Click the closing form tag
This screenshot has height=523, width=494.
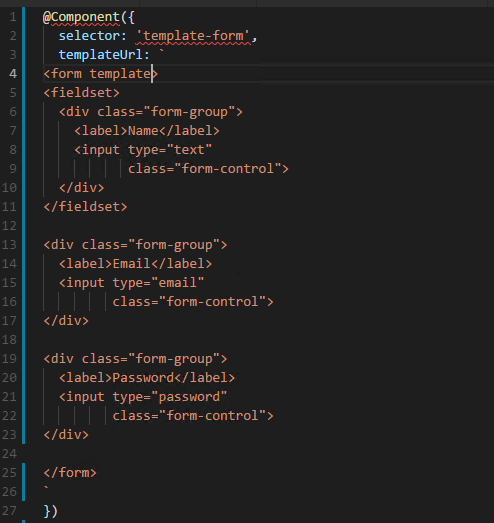pyautogui.click(x=70, y=473)
